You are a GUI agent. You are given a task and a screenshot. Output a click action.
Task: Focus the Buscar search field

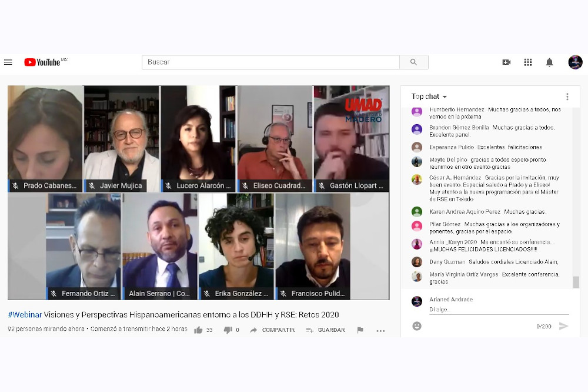tap(270, 62)
